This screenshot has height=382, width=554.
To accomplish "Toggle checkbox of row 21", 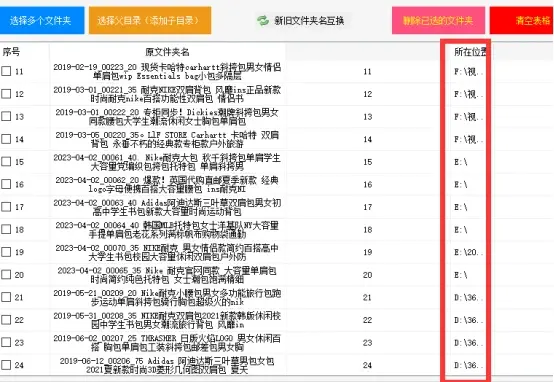I will [6, 297].
